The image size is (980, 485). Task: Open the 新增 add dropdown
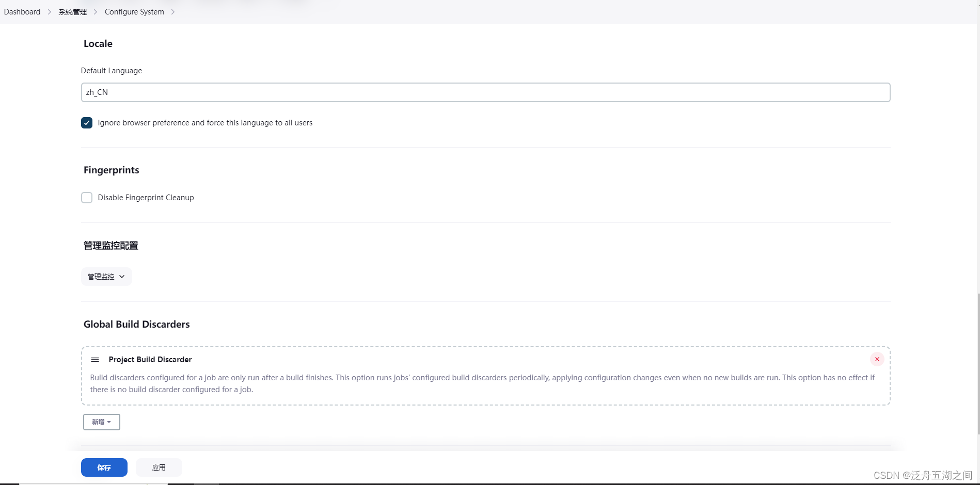coord(102,422)
